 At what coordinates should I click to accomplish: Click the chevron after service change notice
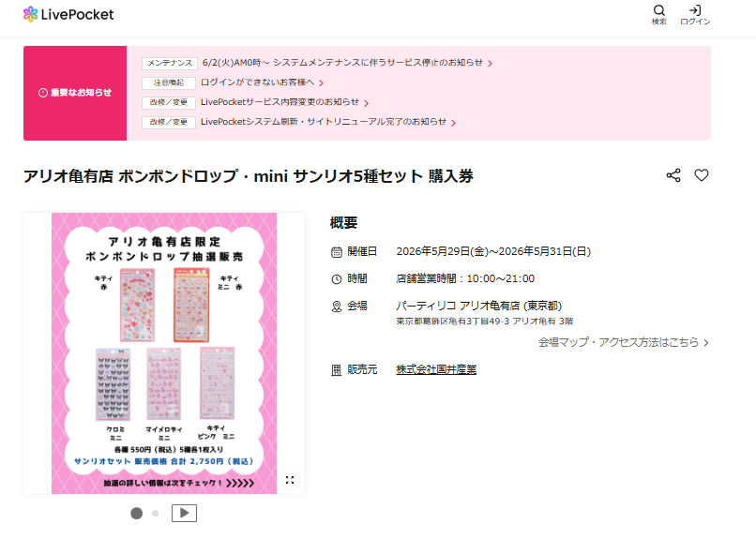tap(367, 103)
